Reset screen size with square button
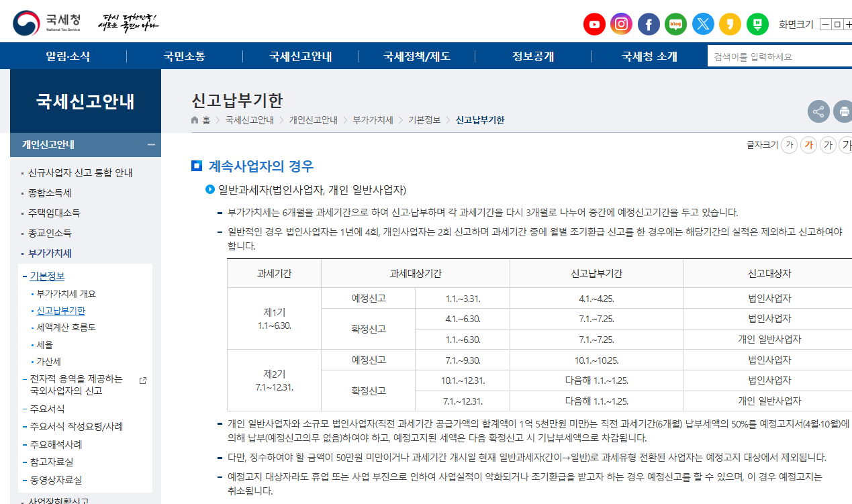Viewport: 852px width, 504px height. click(837, 24)
